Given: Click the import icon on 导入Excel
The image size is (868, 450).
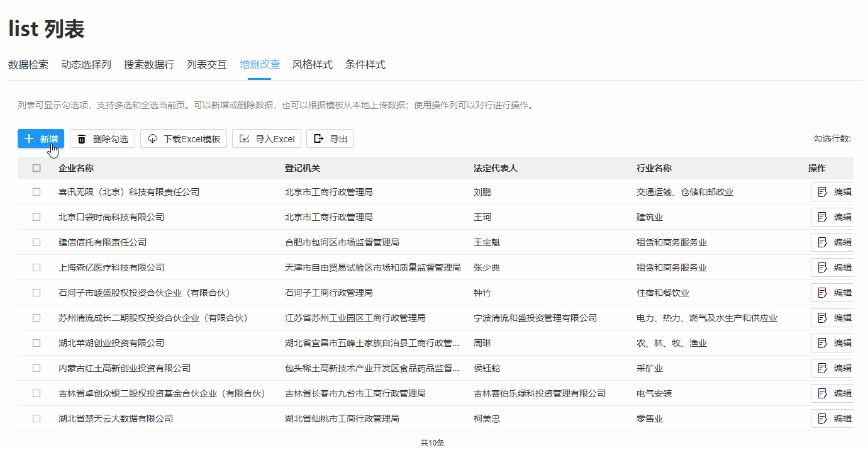Looking at the screenshot, I should coord(245,138).
